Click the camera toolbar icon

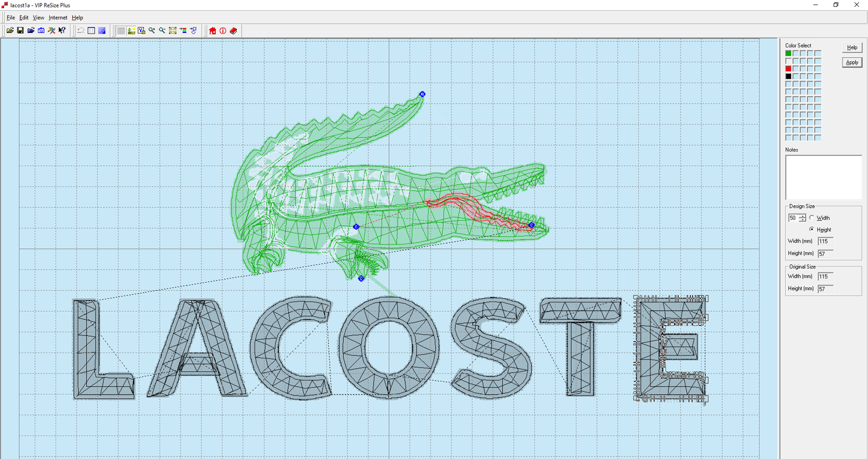(x=41, y=31)
